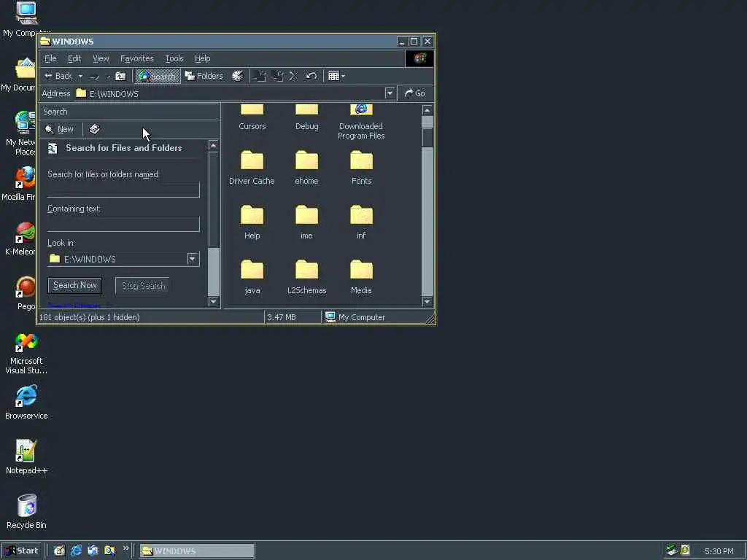Select the Media folder
Screen dimensions: 747x560
361,278
